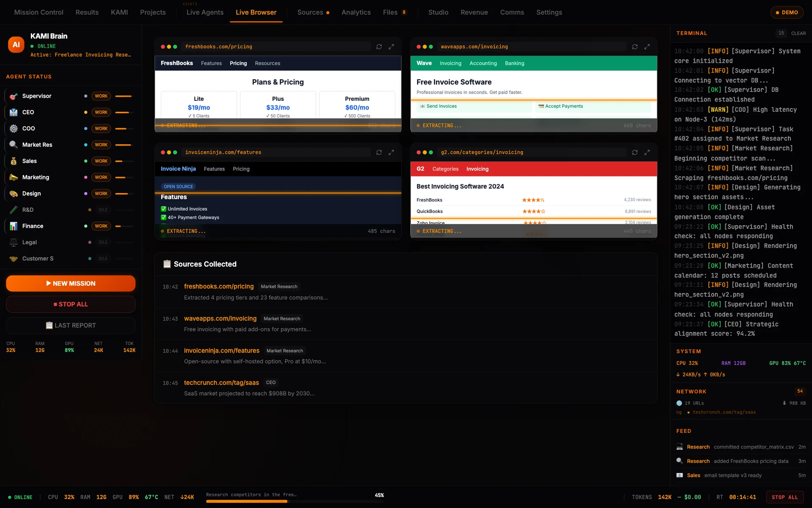This screenshot has height=508, width=812.
Task: Select the Design palette icon
Action: [x=14, y=193]
